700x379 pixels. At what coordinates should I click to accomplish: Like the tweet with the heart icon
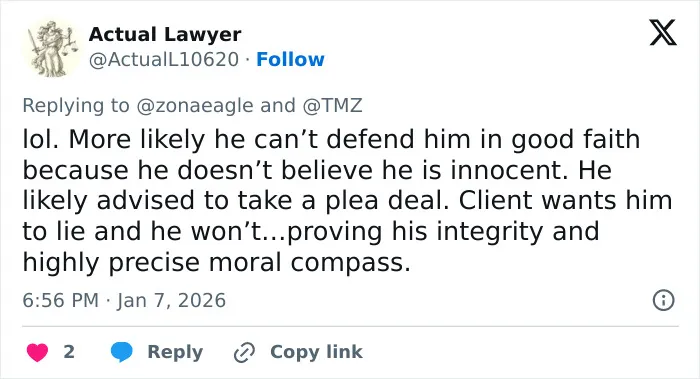tap(37, 352)
